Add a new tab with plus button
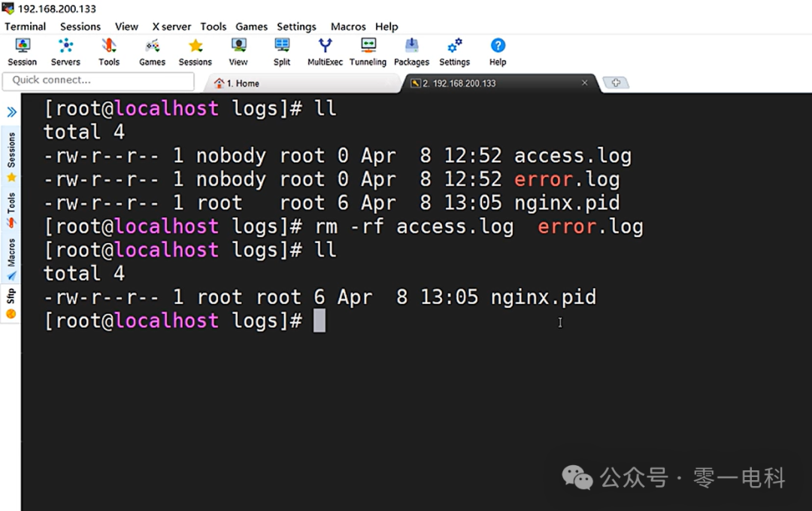 616,82
